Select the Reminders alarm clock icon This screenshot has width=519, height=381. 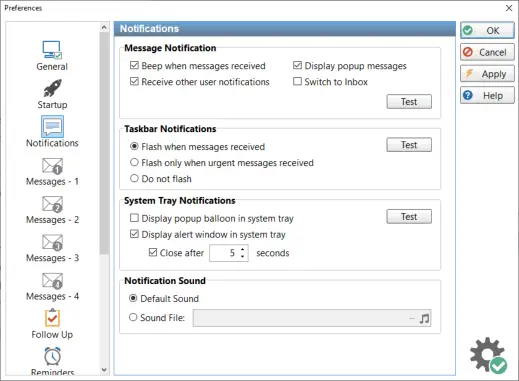click(x=52, y=356)
